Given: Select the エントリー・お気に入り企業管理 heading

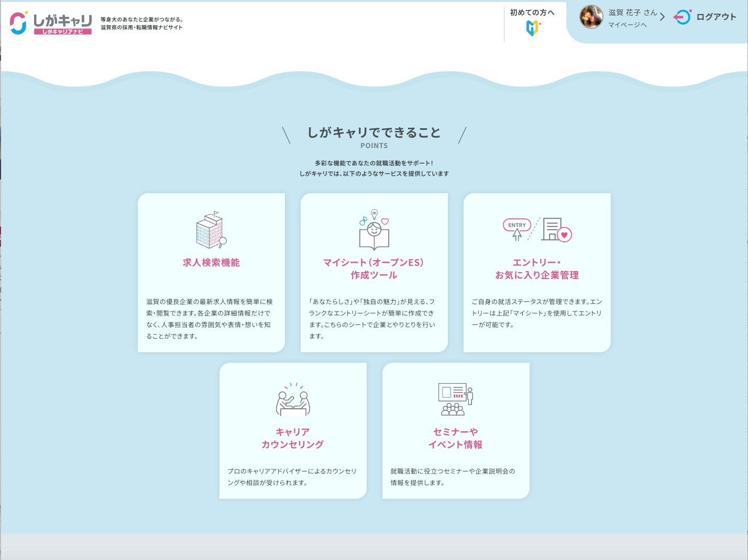Looking at the screenshot, I should tap(537, 269).
